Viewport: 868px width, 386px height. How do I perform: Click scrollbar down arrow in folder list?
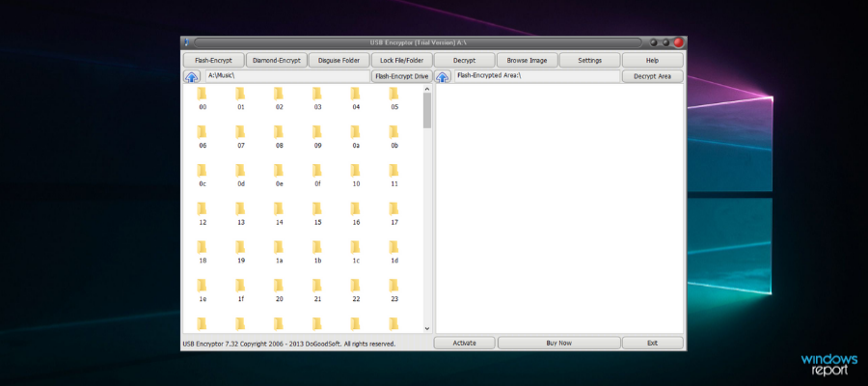(427, 328)
